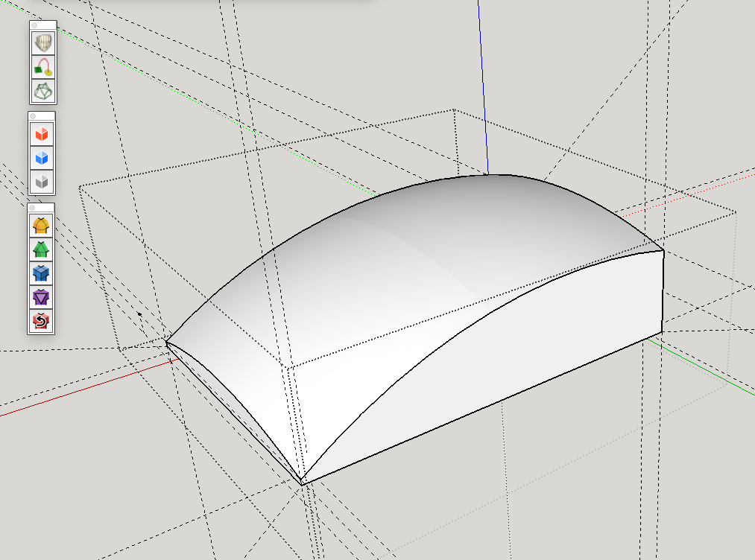Choose the green arrow-shaped corner tool
This screenshot has height=560, width=755.
tap(41, 249)
